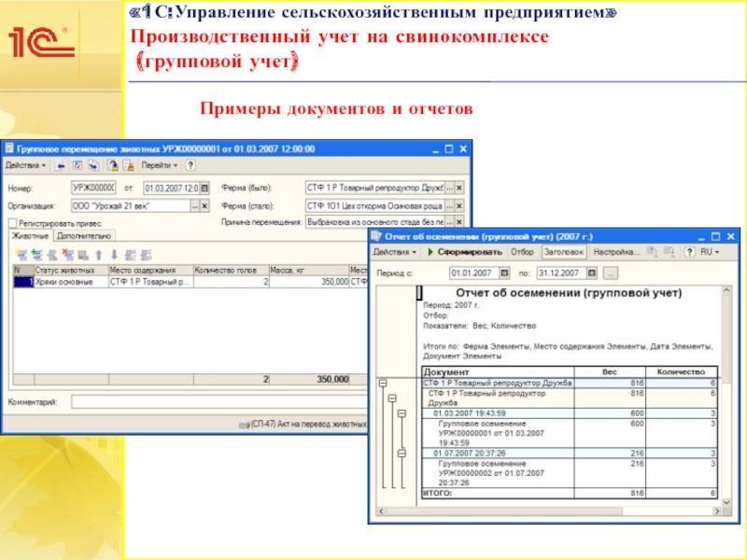Enable the Регистрировать привес checkbox
Viewport: 747px width, 560px height.
tap(13, 223)
